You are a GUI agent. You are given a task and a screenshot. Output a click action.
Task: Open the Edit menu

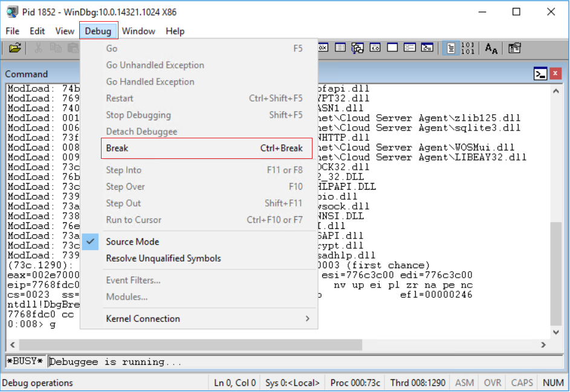[37, 31]
